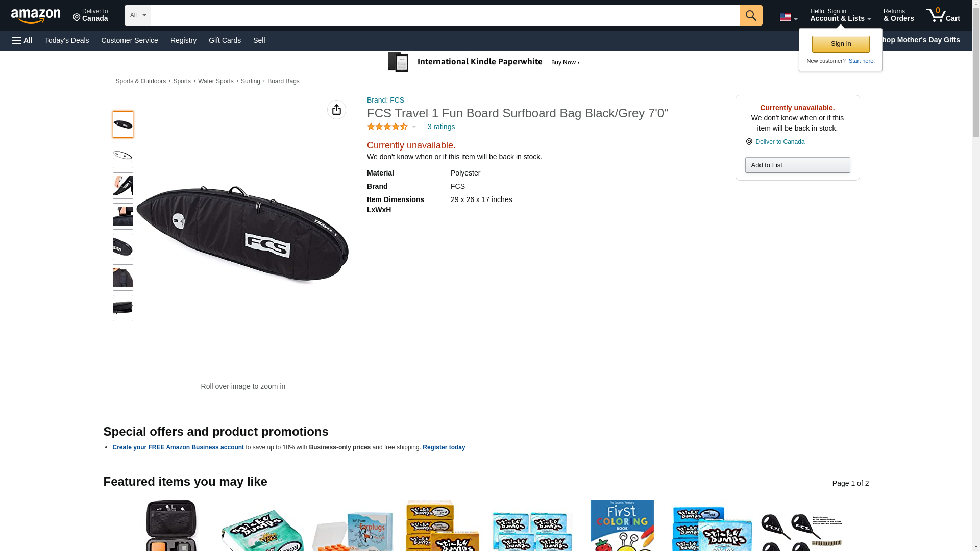980x551 pixels.
Task: Open the language flag selector dropdown
Action: point(788,18)
